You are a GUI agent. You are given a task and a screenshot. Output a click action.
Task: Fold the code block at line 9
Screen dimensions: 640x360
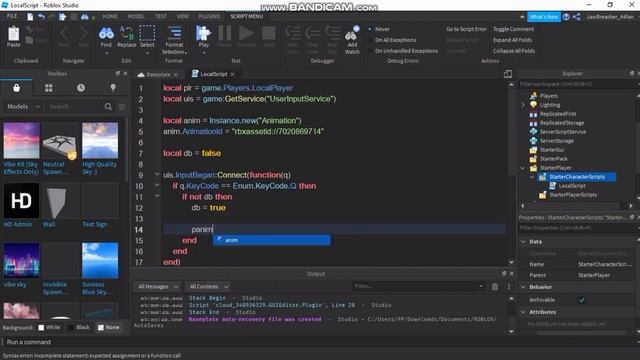click(157, 174)
